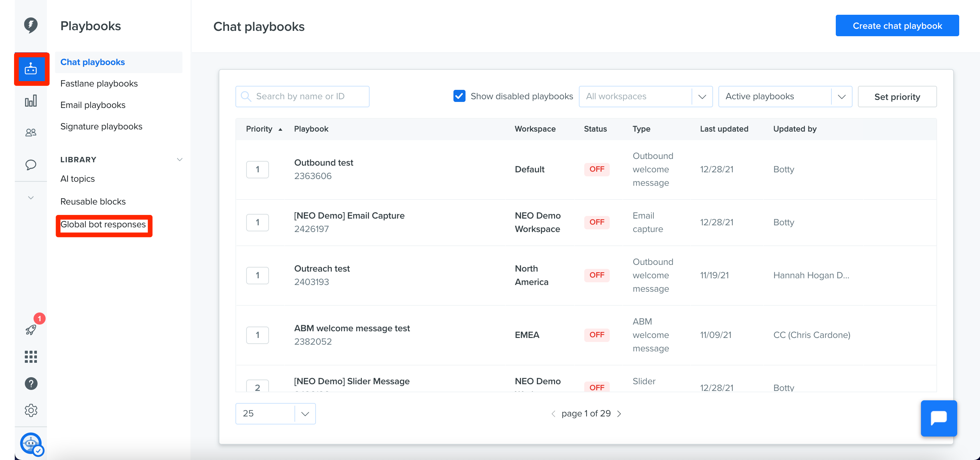Click the search magnifier icon

click(x=246, y=96)
